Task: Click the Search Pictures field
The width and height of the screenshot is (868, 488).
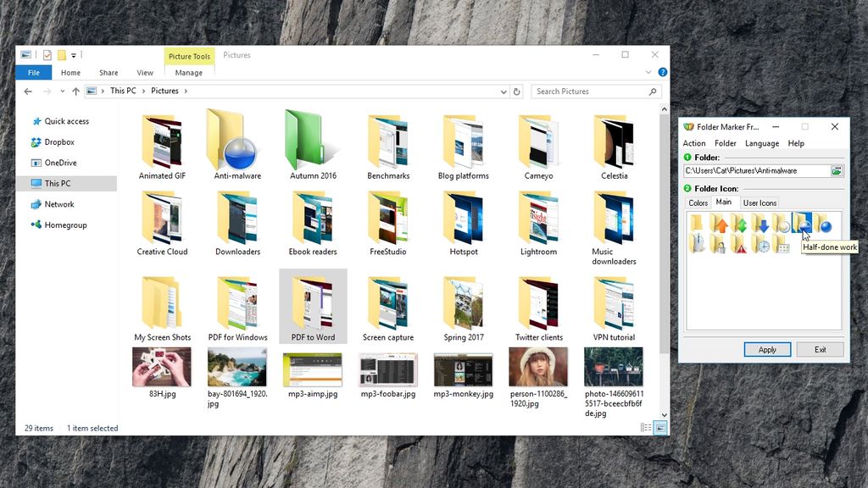Action: coord(593,91)
